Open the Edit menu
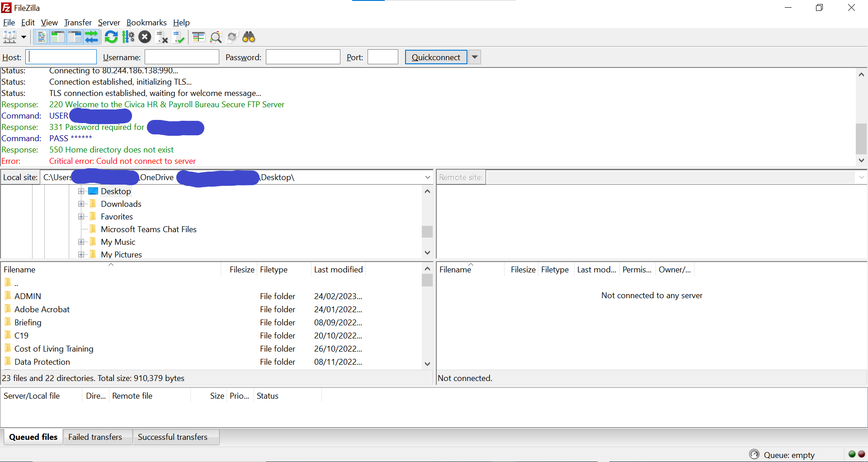This screenshot has height=462, width=868. 28,23
